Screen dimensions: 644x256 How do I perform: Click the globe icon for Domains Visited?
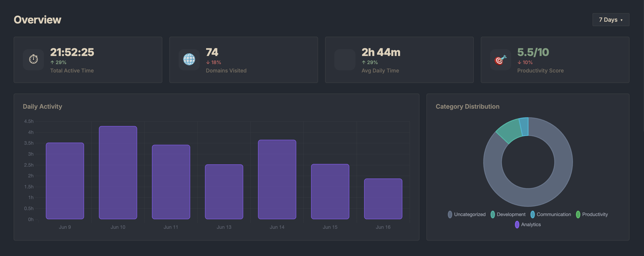(189, 59)
